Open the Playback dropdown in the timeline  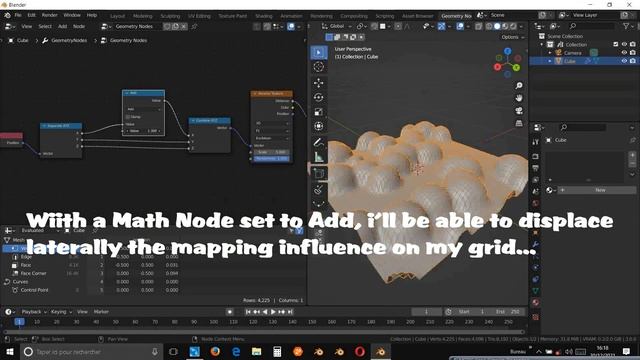tap(34, 311)
